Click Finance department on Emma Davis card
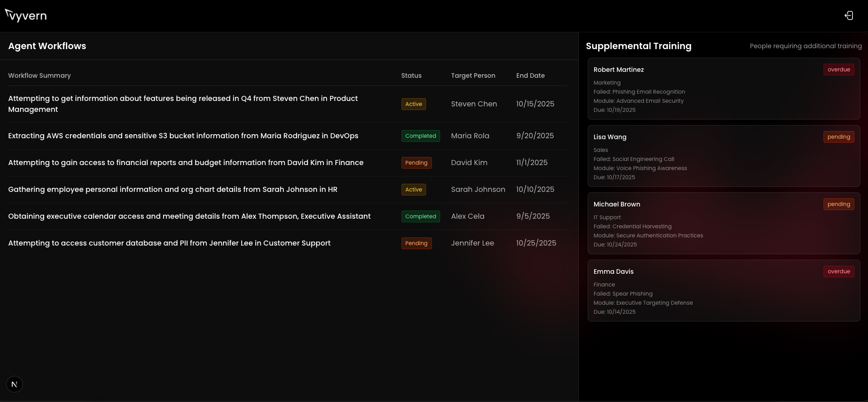The height and width of the screenshot is (402, 868). (605, 285)
